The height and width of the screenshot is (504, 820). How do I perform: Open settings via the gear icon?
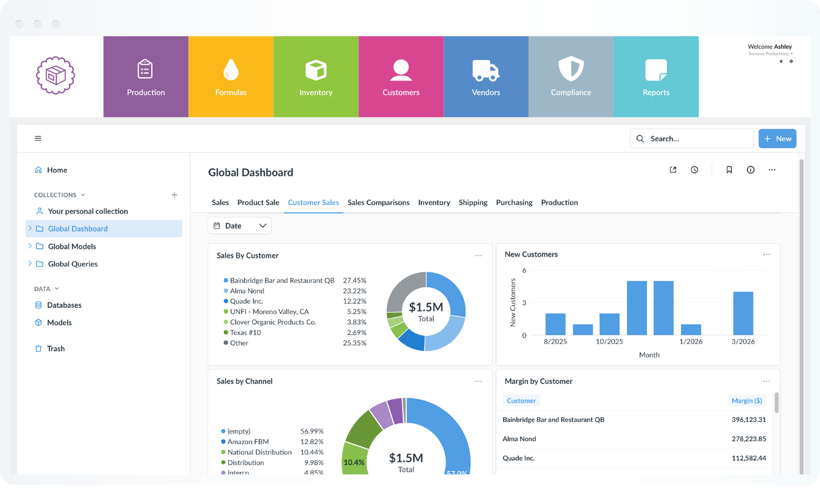point(792,61)
